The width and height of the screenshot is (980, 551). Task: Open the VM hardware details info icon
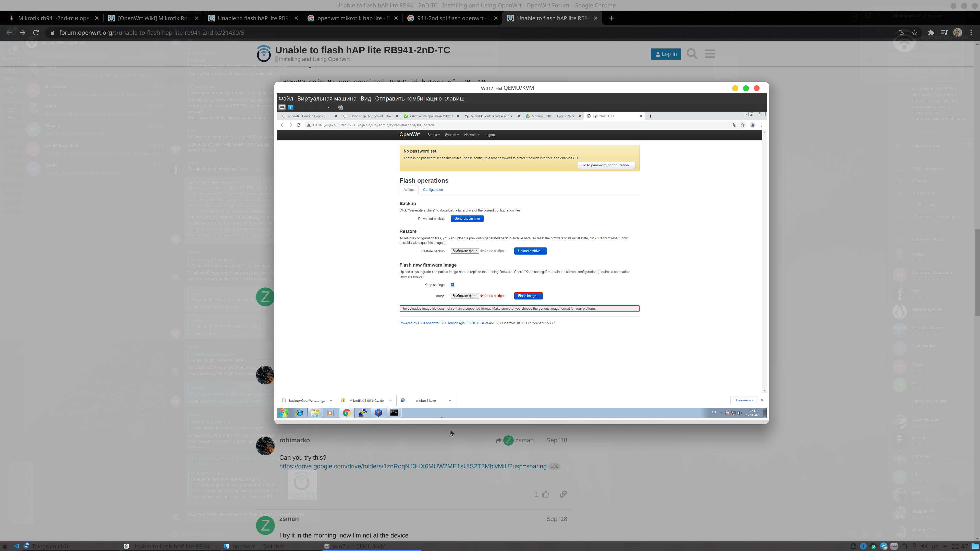291,107
